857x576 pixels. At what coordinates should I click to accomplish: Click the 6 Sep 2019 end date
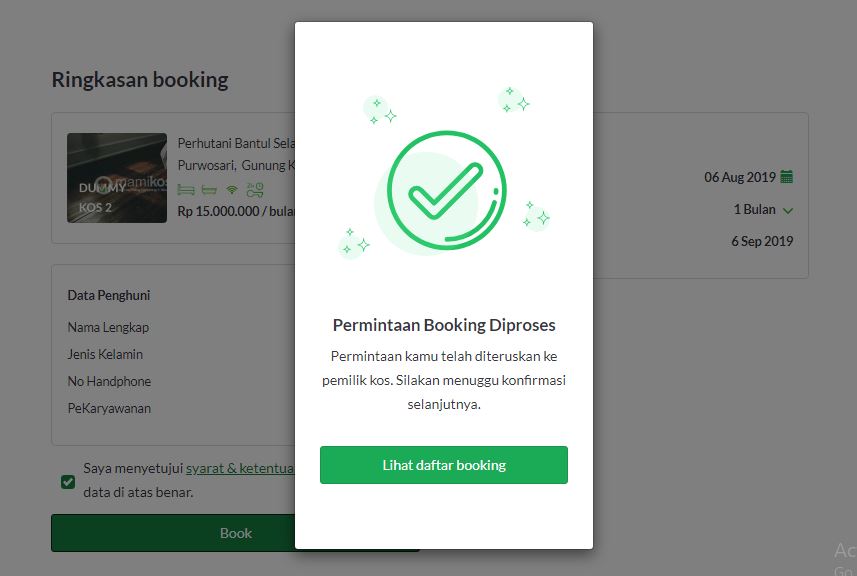[x=762, y=241]
